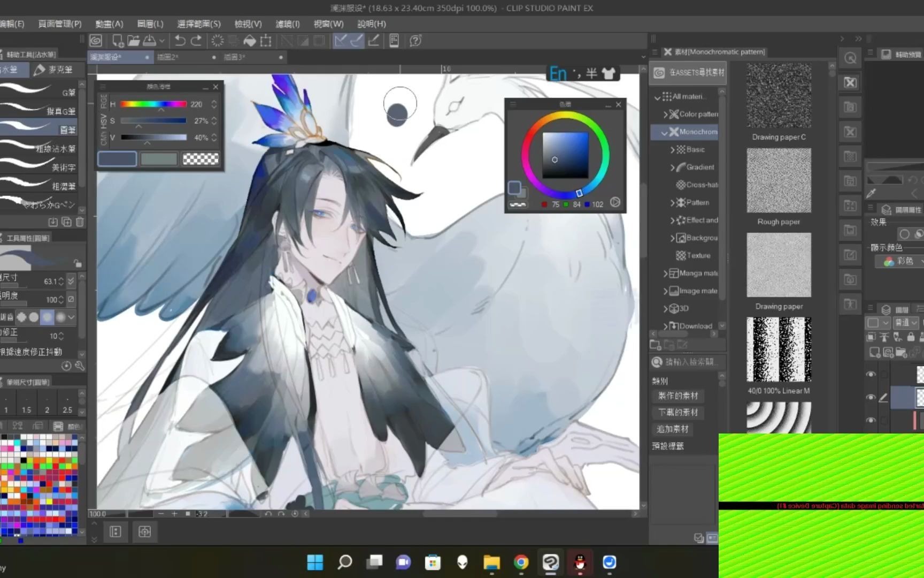Zoom out with minus icon below canvas

coord(161,514)
